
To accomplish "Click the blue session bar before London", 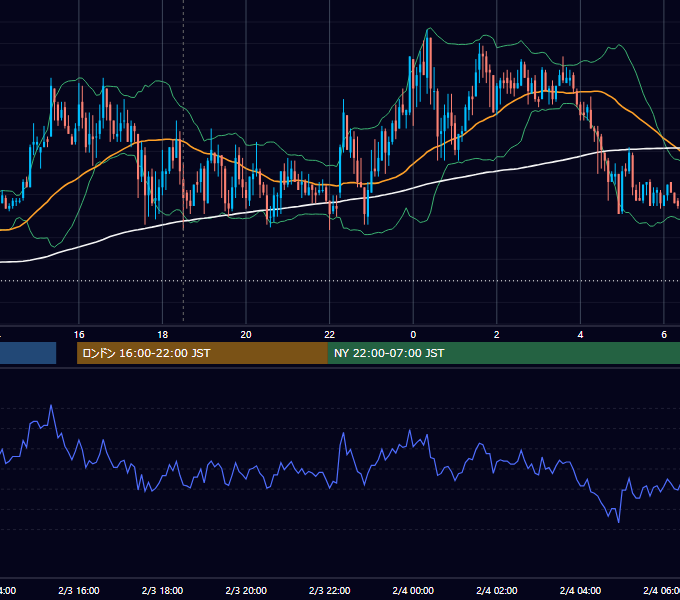I will (x=28, y=353).
